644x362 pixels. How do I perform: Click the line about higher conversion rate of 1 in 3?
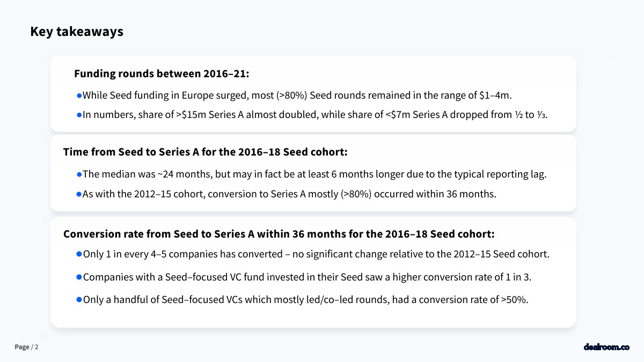coord(307,277)
